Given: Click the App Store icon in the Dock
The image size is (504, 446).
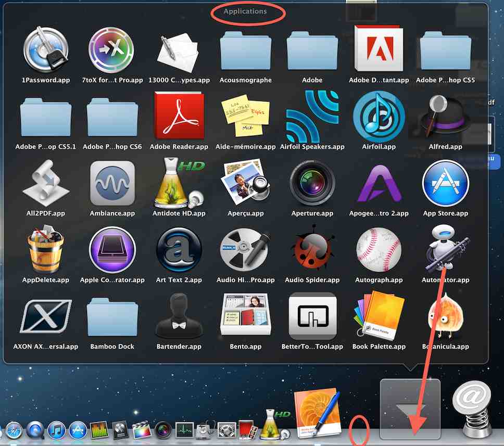Looking at the screenshot, I should click(78, 430).
